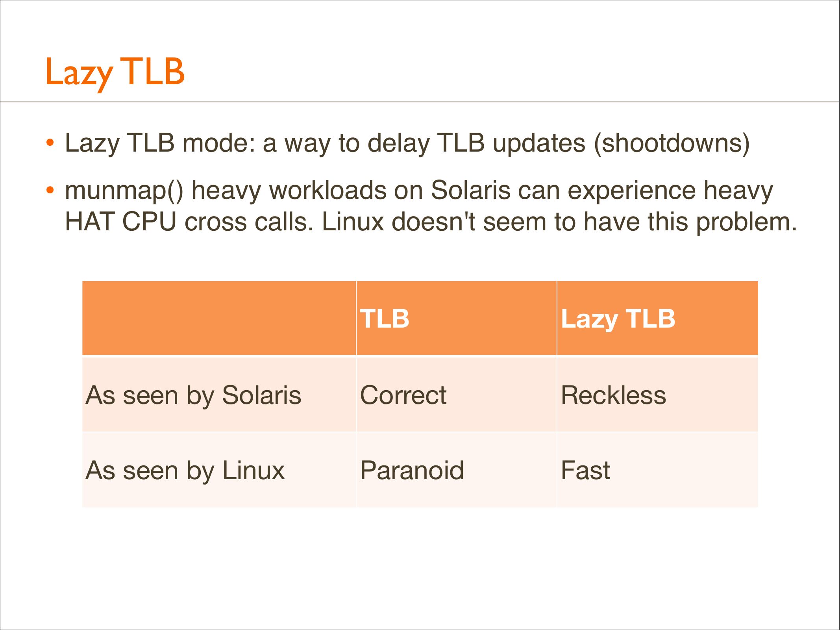
Task: Click the "As seen by Linux" row label
Action: [185, 470]
